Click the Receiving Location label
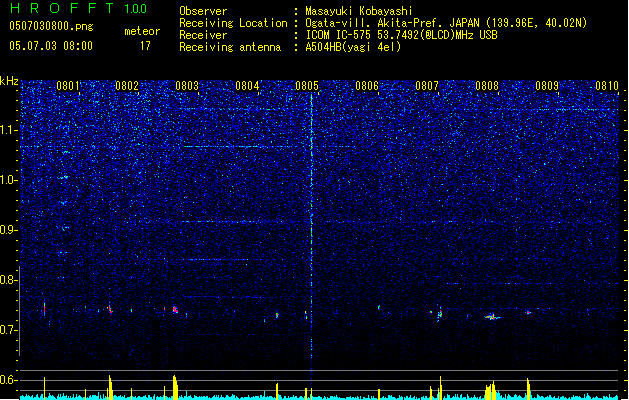Image resolution: width=629 pixels, height=400 pixels. [x=233, y=23]
